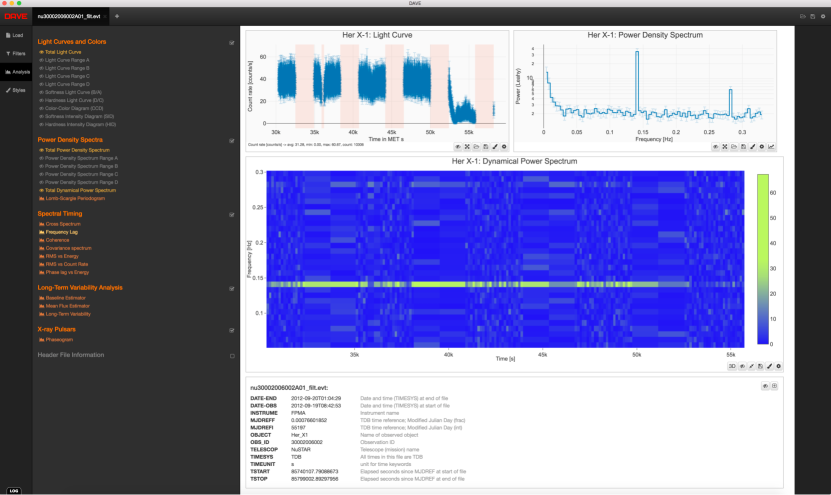The height and width of the screenshot is (495, 831).
Task: Enable Header File Information checkbox
Action: click(232, 356)
